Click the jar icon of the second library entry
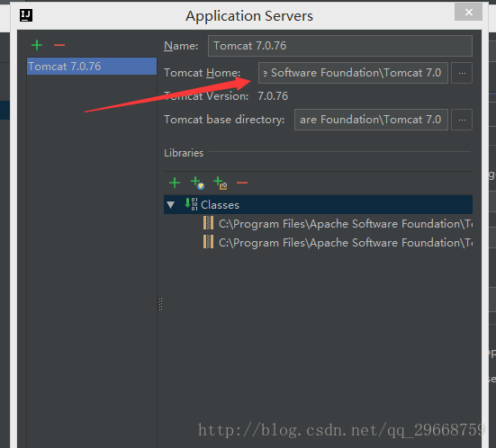The width and height of the screenshot is (496, 448). (x=208, y=242)
